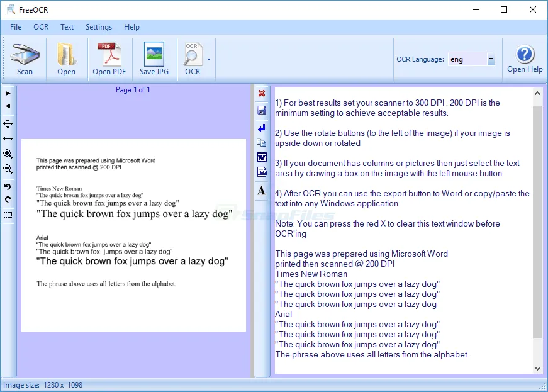Start scanning with the Scan button
Viewport: 548px width, 392px height.
(25, 59)
